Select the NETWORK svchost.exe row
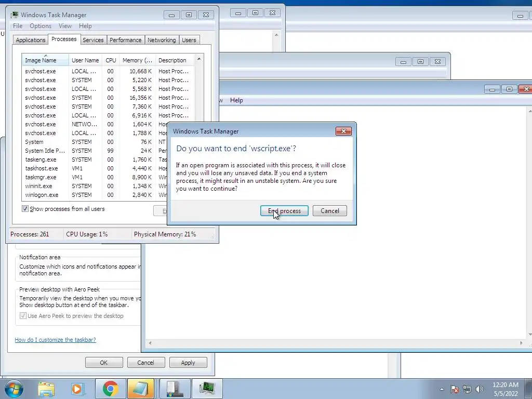The height and width of the screenshot is (399, 532). coord(95,124)
